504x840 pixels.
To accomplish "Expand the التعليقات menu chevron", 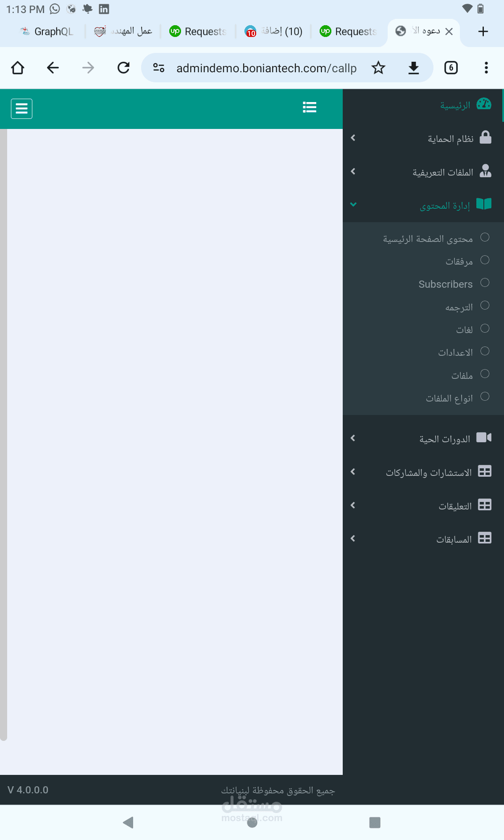I will pyautogui.click(x=353, y=505).
